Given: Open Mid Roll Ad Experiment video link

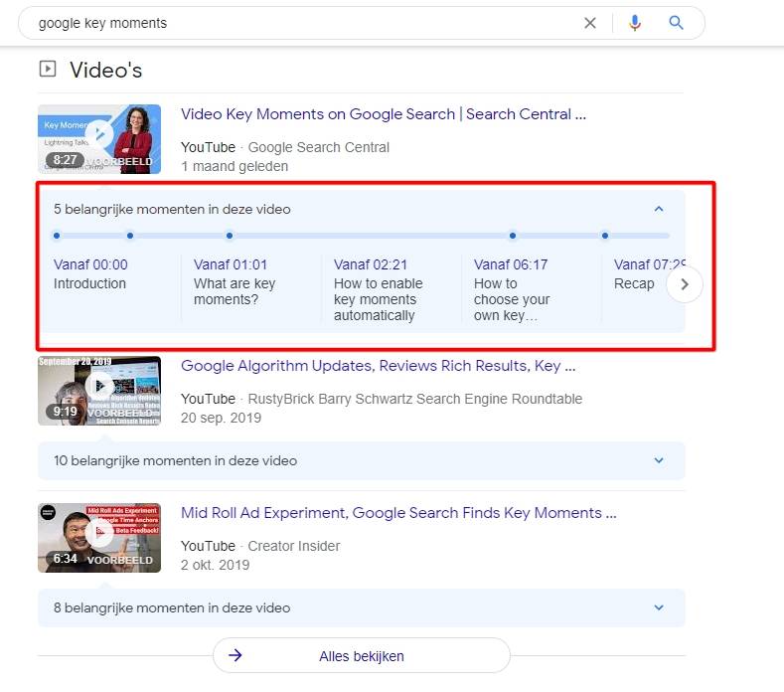Looking at the screenshot, I should [x=398, y=513].
